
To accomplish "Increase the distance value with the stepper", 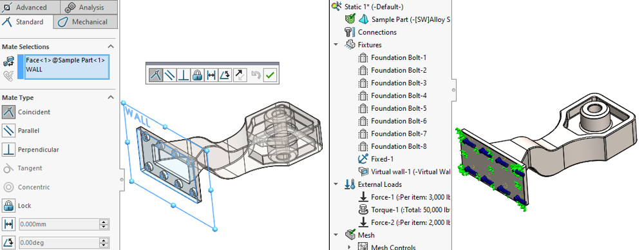I will tap(104, 222).
